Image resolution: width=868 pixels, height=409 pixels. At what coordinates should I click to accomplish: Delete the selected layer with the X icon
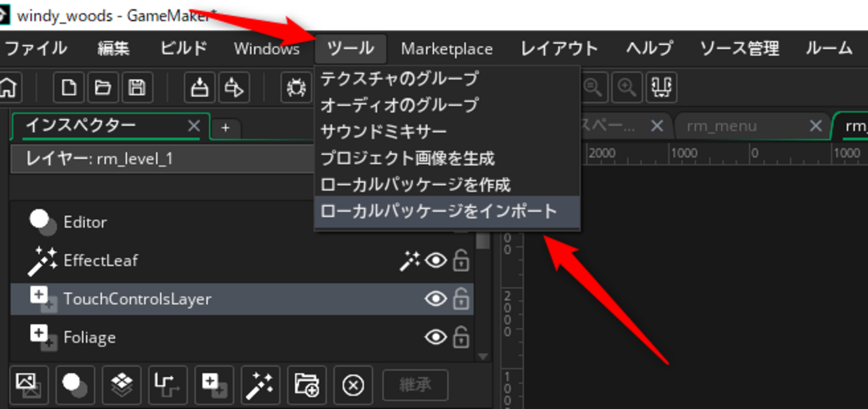(353, 385)
